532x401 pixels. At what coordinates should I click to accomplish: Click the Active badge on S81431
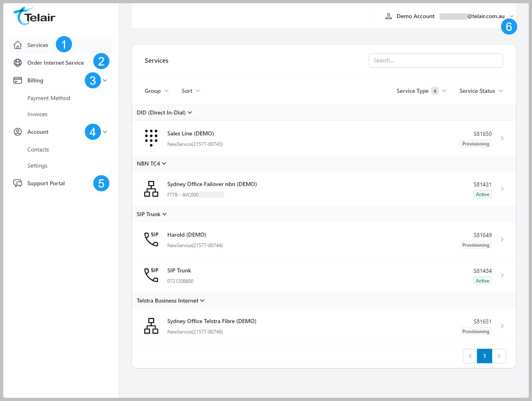(x=483, y=194)
